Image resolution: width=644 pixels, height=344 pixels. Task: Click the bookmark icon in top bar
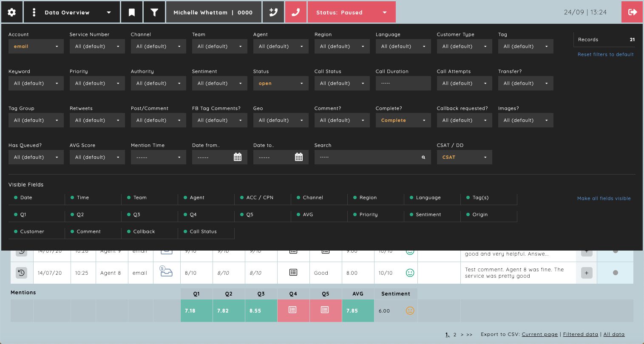click(x=132, y=12)
